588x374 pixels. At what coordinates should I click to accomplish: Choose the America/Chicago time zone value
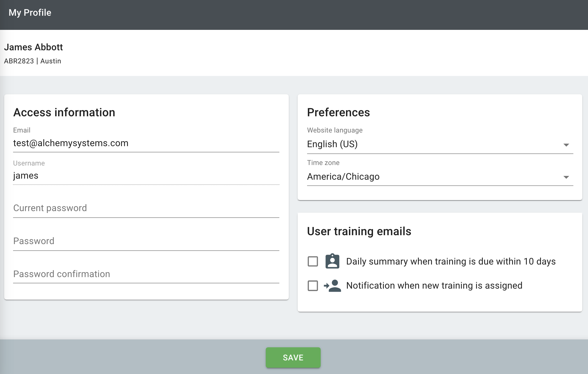tap(343, 177)
